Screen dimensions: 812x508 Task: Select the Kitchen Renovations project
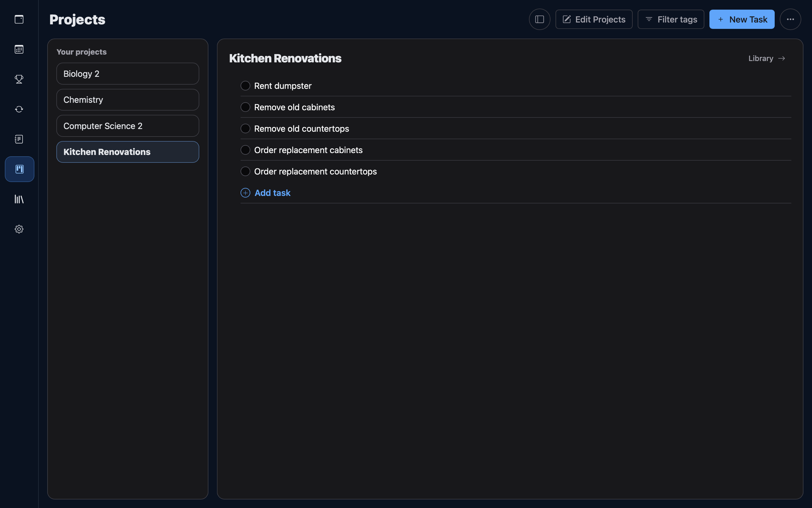[127, 152]
